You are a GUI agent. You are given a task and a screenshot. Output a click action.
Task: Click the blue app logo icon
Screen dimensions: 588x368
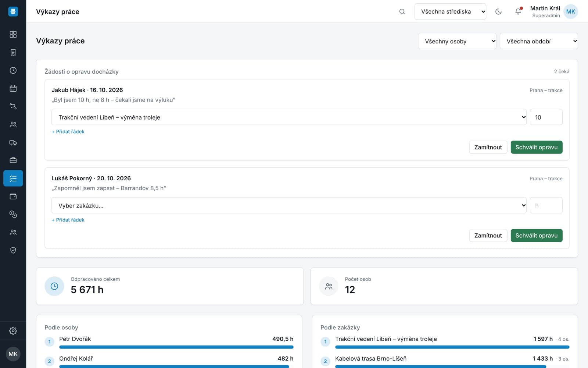tap(13, 11)
